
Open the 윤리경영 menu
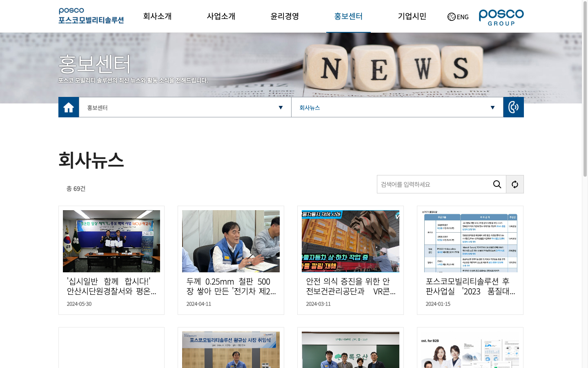[x=285, y=16]
